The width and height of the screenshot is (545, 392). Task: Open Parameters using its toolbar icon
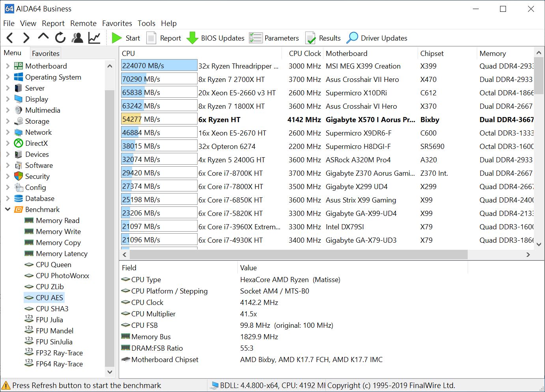point(256,37)
